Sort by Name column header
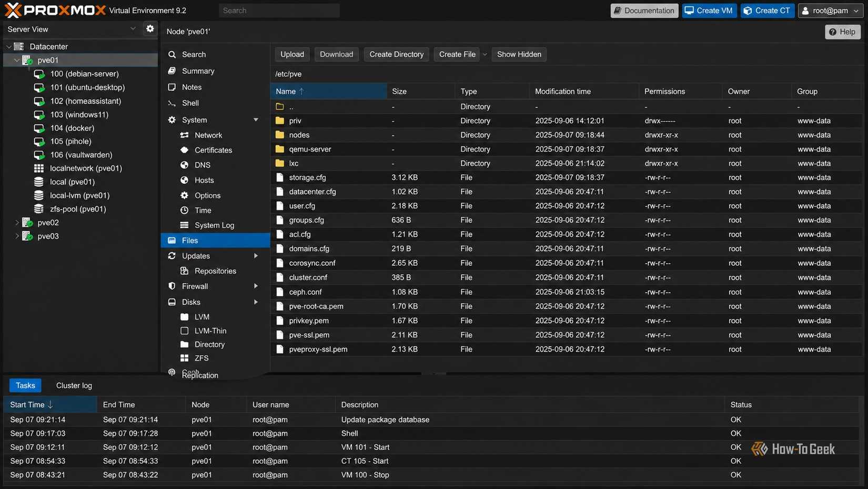 [329, 92]
